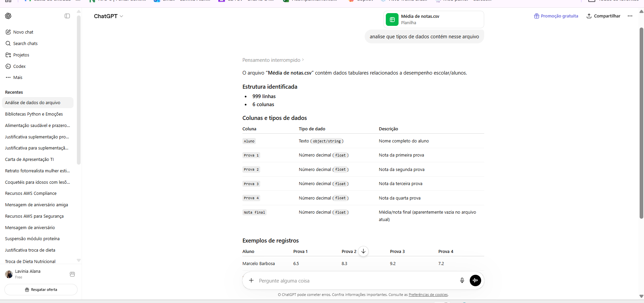Click the Estrutura identificada heading
Image resolution: width=644 pixels, height=303 pixels.
pyautogui.click(x=270, y=87)
